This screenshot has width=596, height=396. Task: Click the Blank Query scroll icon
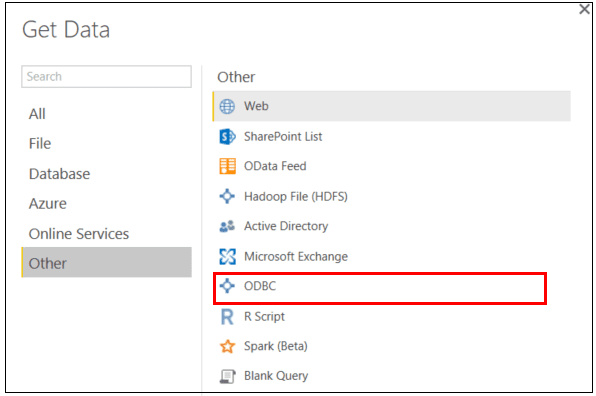click(227, 376)
